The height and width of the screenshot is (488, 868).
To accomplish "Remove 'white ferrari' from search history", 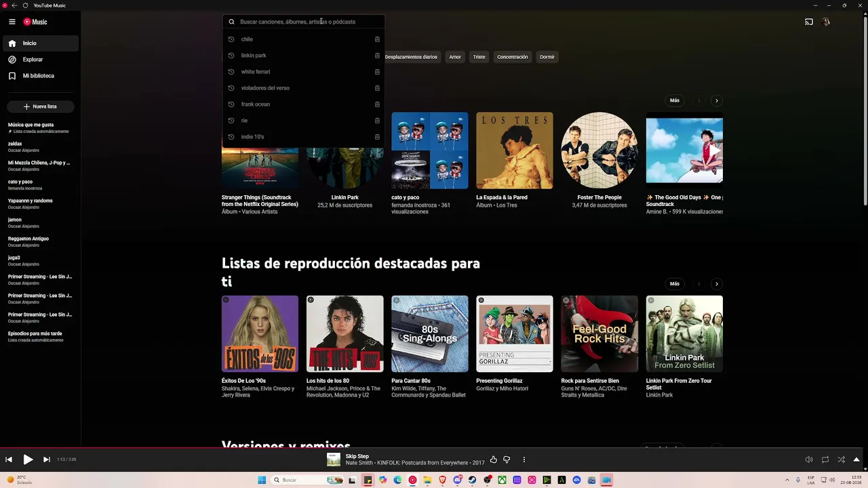I will (x=377, y=72).
